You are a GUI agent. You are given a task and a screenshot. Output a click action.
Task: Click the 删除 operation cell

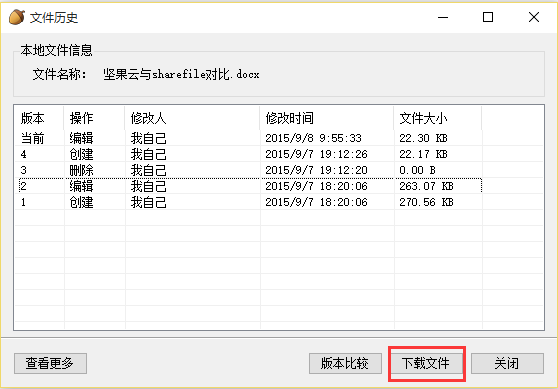point(81,170)
